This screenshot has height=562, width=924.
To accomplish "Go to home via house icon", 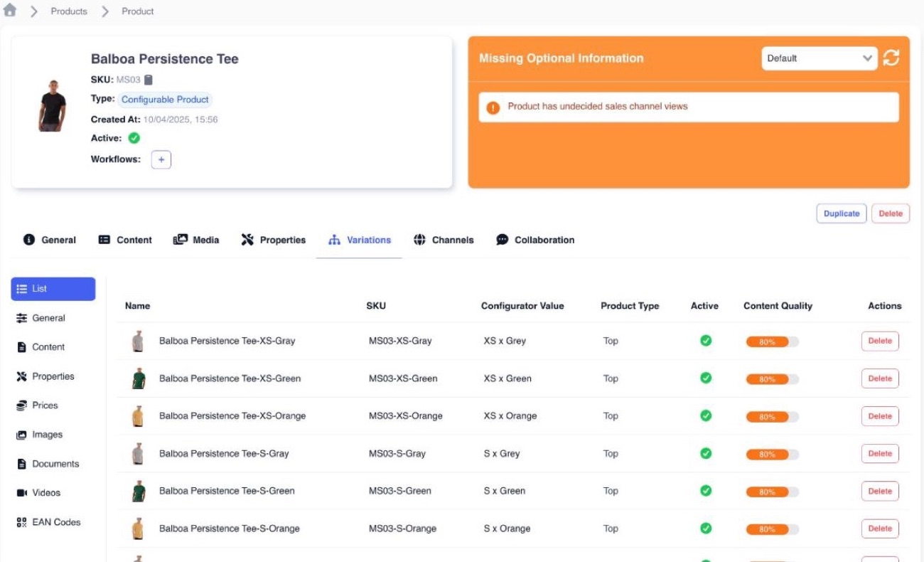I will coord(10,11).
